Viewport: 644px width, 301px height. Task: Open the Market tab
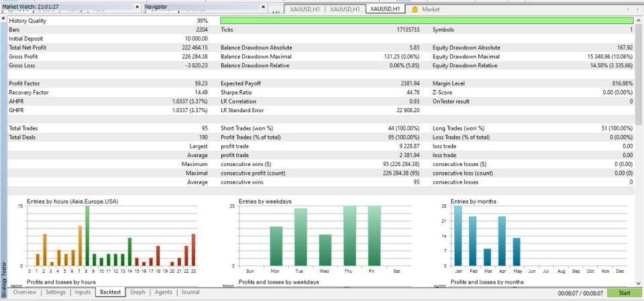pos(431,9)
